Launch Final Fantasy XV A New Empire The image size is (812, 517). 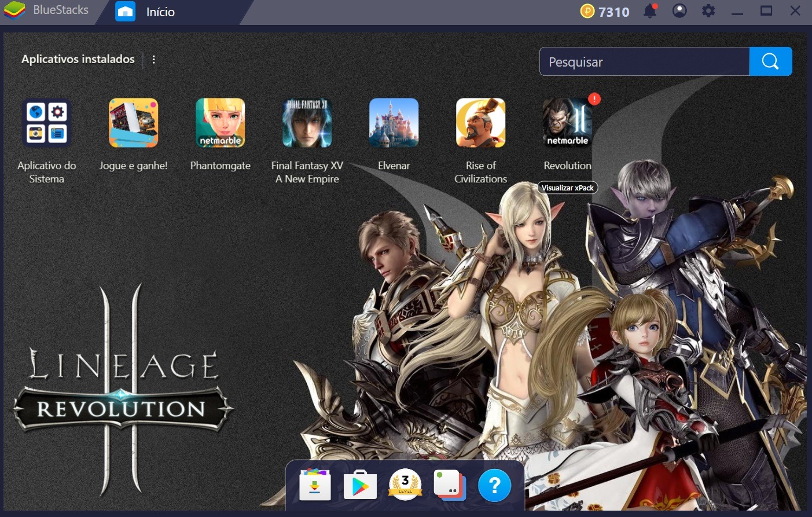(307, 123)
